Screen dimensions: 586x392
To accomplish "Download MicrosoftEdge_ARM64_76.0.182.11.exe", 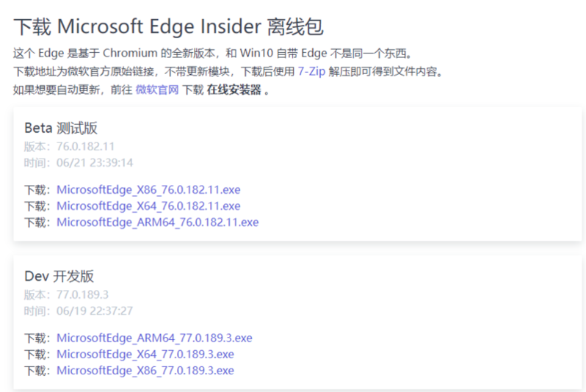I will (x=157, y=222).
